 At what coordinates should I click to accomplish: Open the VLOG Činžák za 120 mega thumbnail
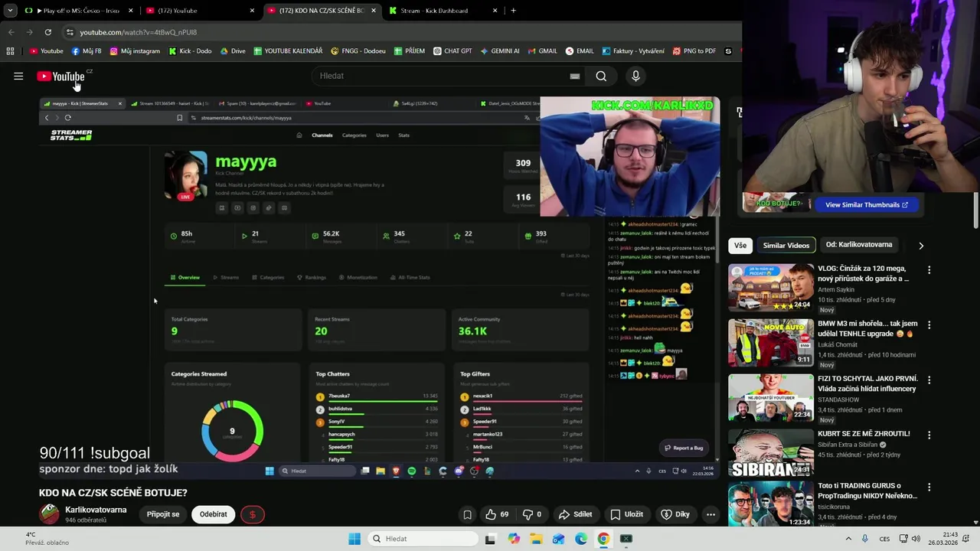(771, 287)
